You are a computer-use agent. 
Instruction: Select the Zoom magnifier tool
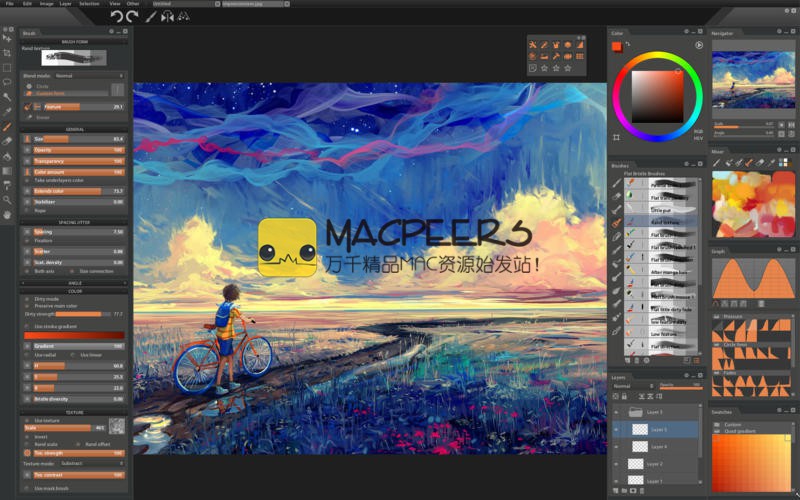coord(7,199)
